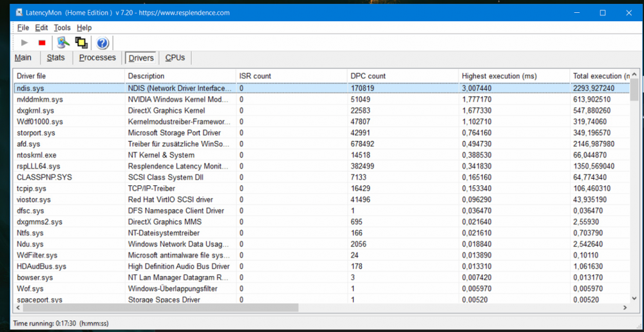This screenshot has width=644, height=332.
Task: Select the bowser.sys row
Action: pyautogui.click(x=321, y=277)
